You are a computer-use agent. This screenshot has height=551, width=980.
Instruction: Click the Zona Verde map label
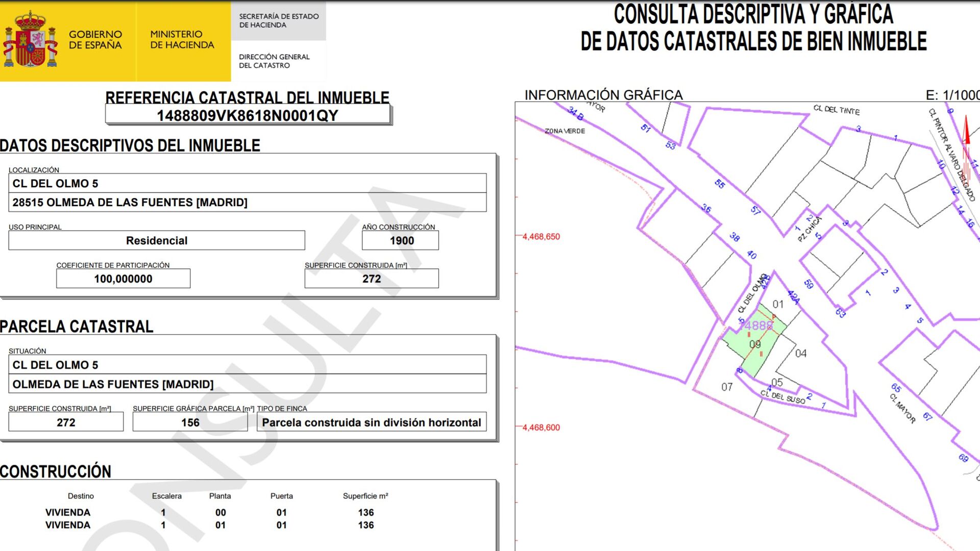565,131
